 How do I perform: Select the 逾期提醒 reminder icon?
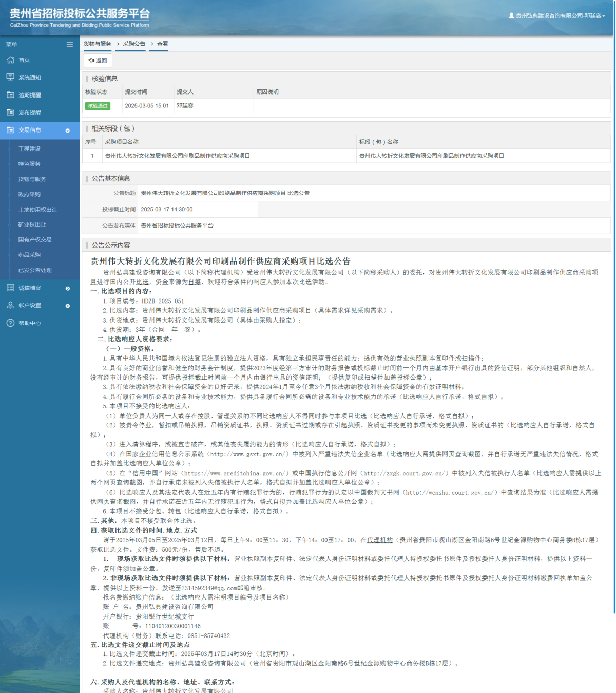coord(10,95)
